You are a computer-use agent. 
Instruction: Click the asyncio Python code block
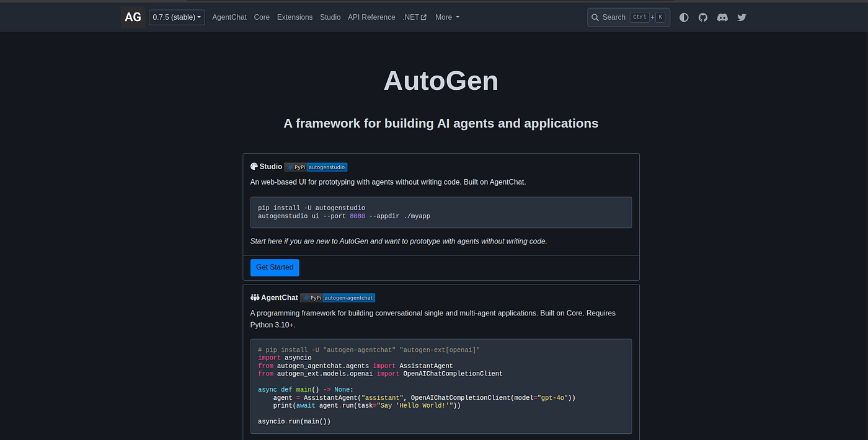point(441,386)
